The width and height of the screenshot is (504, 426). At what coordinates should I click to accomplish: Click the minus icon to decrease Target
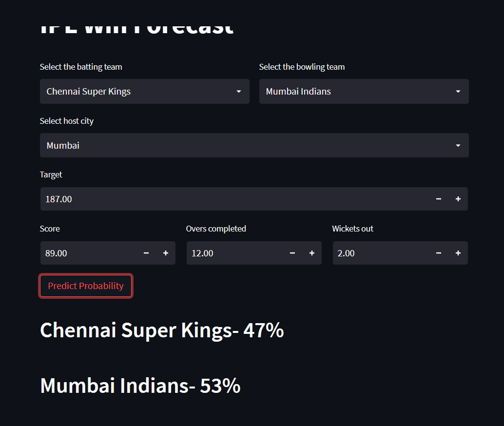point(438,199)
